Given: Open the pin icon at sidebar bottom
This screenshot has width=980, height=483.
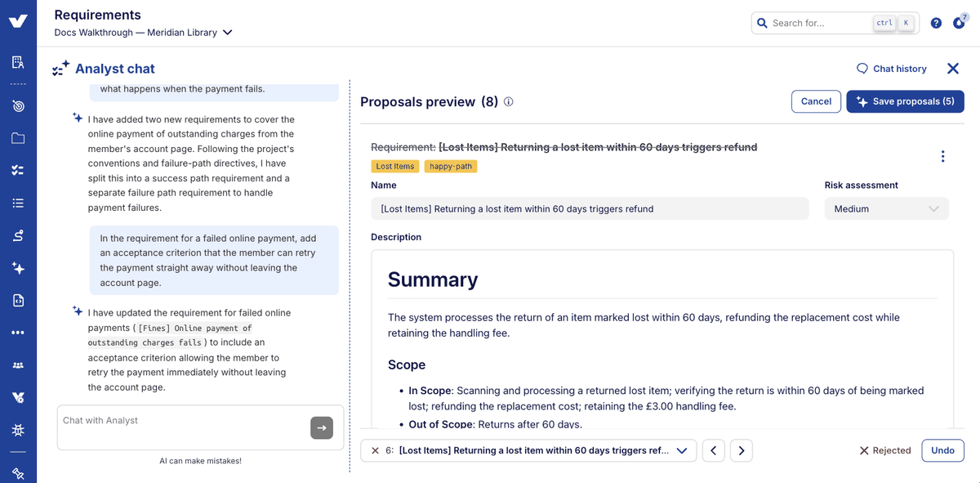Looking at the screenshot, I should pos(18,472).
